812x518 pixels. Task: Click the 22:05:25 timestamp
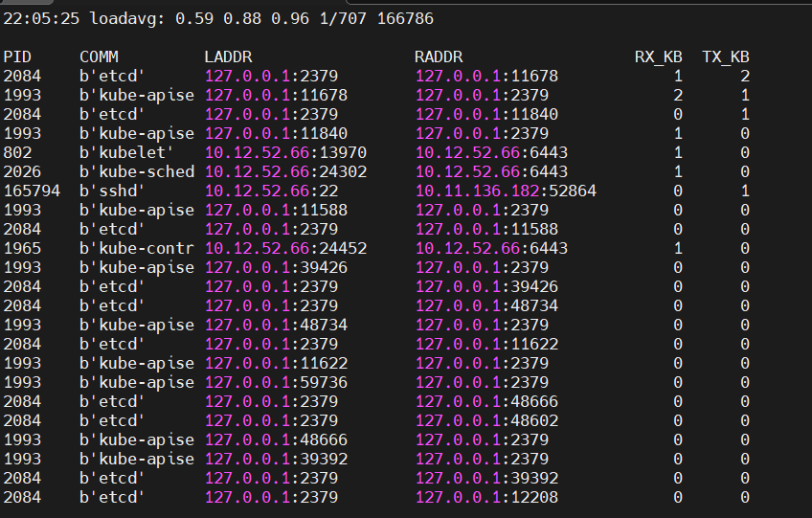(x=41, y=18)
